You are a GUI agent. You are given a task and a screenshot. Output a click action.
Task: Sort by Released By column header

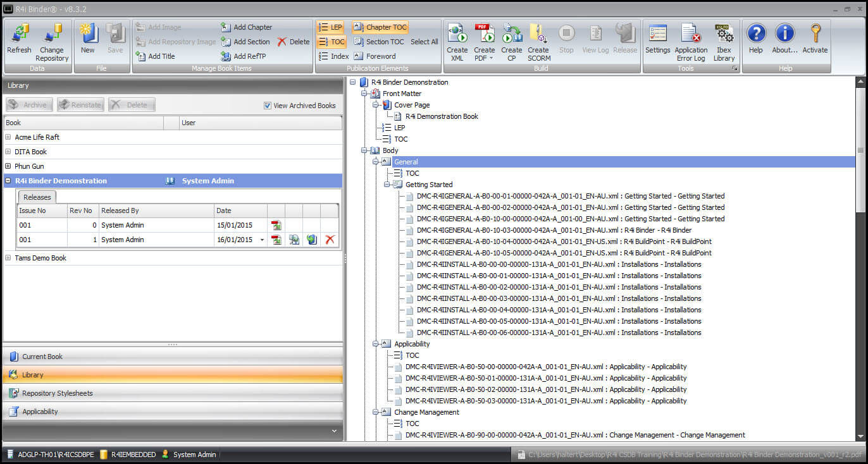point(156,211)
